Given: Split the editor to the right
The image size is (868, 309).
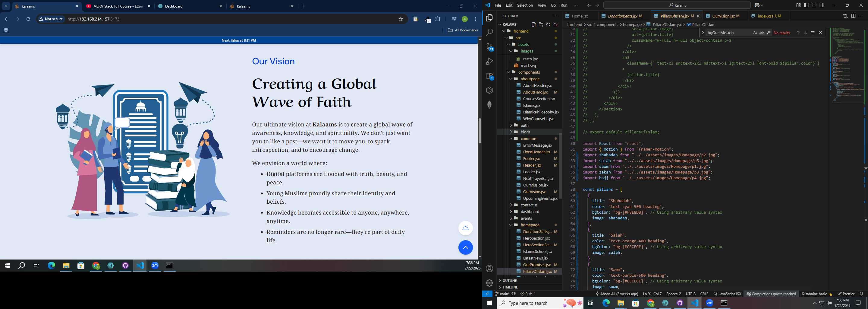Looking at the screenshot, I should pyautogui.click(x=853, y=16).
